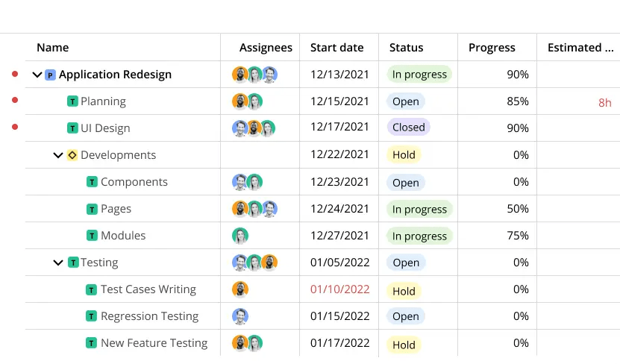Sort by the Start date column header

tap(337, 48)
